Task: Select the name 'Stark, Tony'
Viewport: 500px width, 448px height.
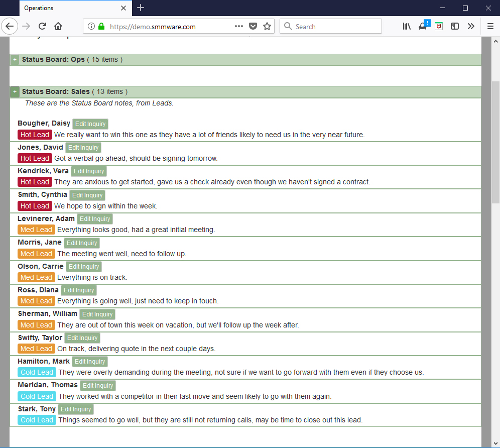Action: pyautogui.click(x=37, y=409)
